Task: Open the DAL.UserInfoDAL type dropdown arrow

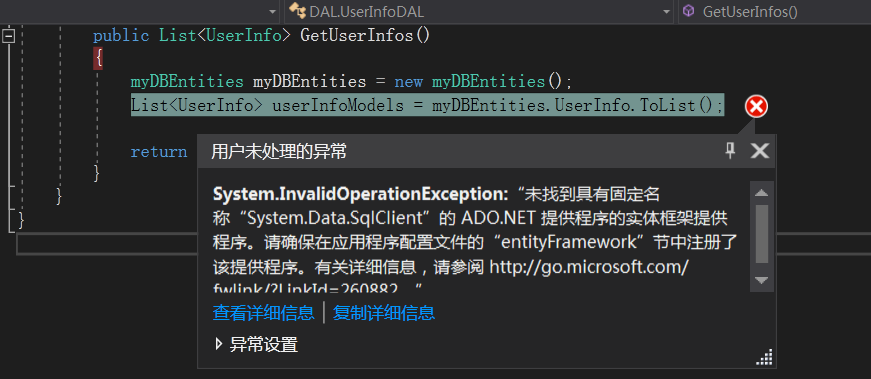Action: [667, 12]
